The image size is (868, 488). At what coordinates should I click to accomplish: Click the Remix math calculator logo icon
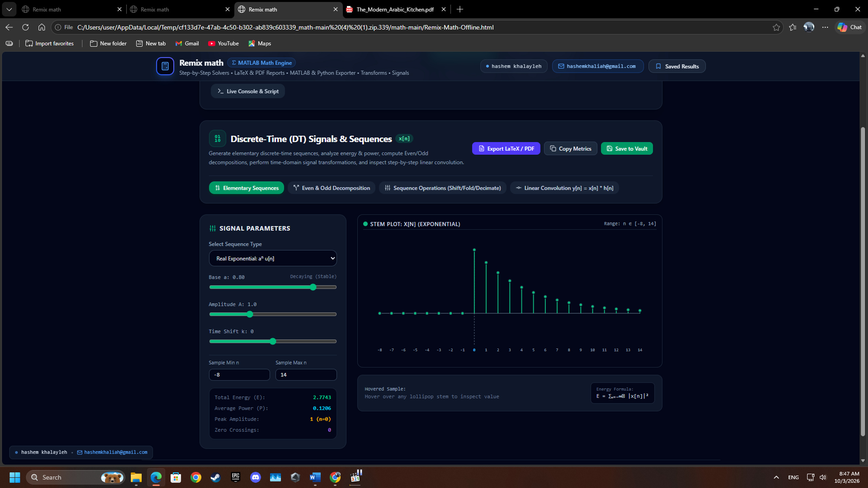click(x=165, y=66)
